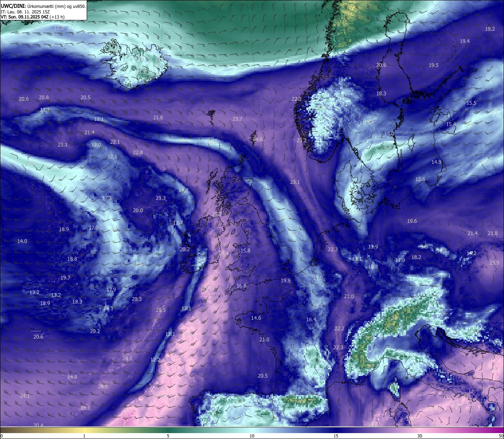The width and height of the screenshot is (504, 439).
Task: Click the 18.8 value on the map
Action: click(x=72, y=259)
